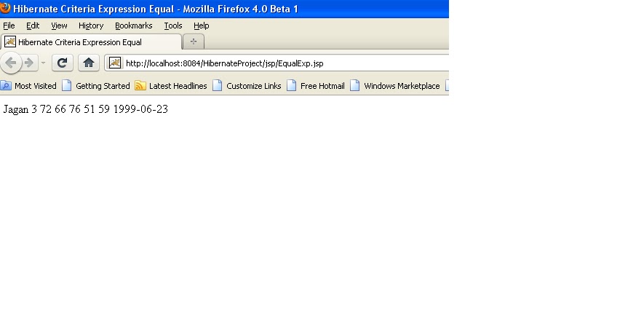This screenshot has height=319, width=644.
Task: Click the Customize Links bookmark
Action: 247,85
